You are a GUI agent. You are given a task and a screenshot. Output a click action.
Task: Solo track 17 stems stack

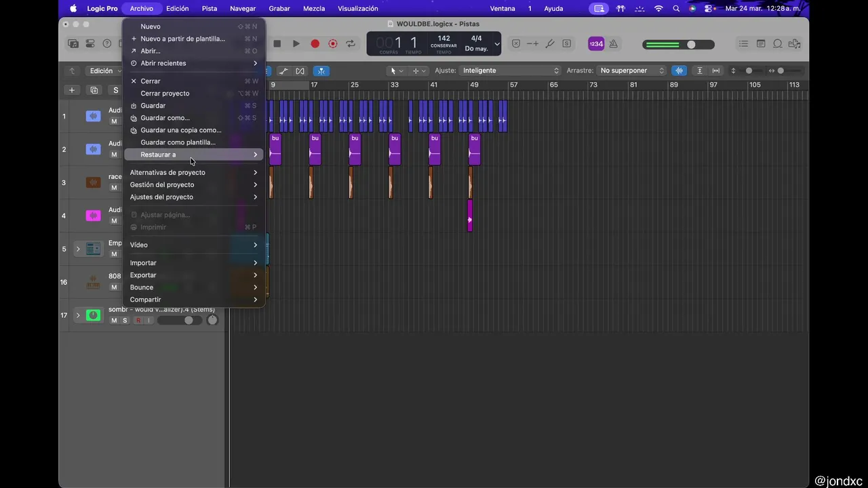pyautogui.click(x=125, y=321)
